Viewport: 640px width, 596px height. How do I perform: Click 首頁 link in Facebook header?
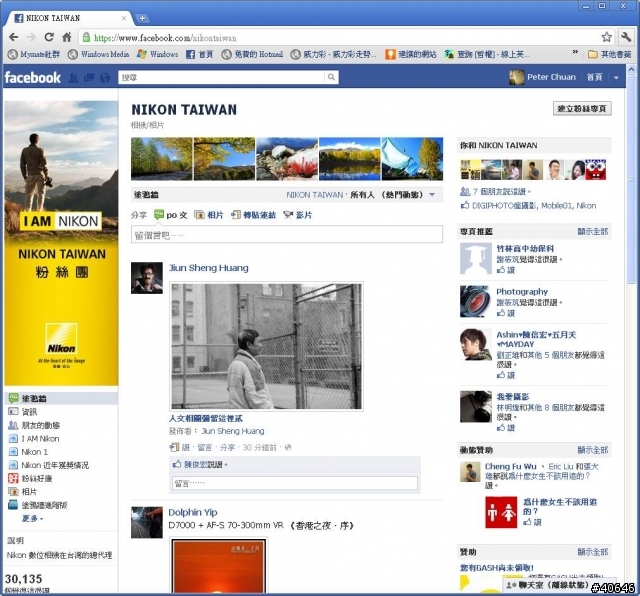[x=594, y=77]
